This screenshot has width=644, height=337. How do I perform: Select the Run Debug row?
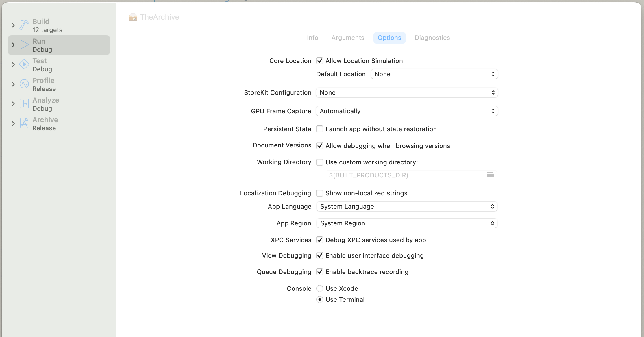point(59,45)
